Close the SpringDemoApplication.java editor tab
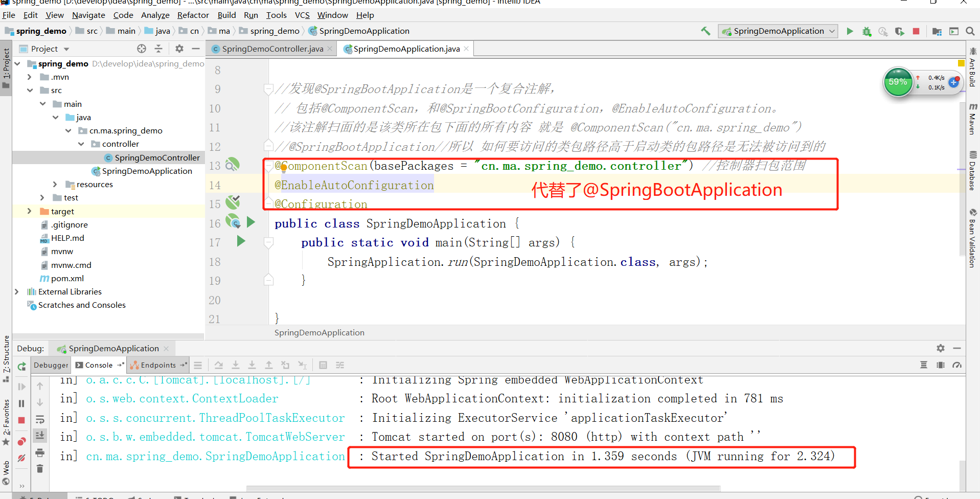Viewport: 980px width, 499px height. pyautogui.click(x=466, y=49)
